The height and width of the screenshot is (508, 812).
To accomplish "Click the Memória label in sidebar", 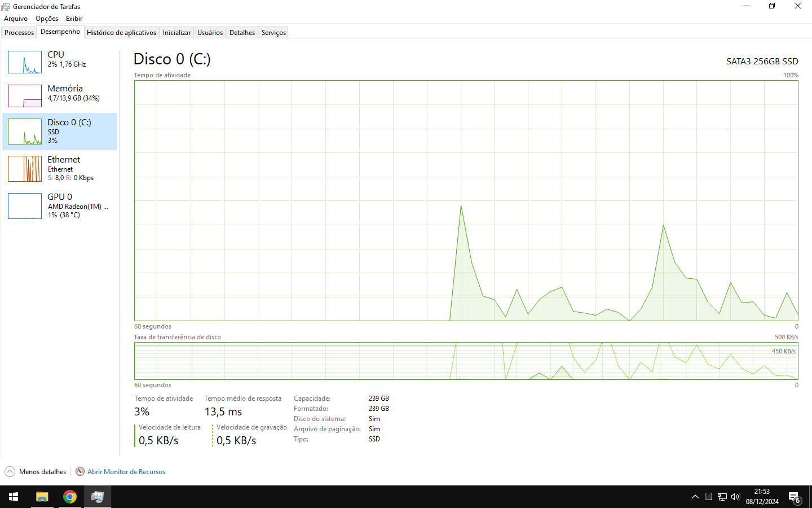I will tap(65, 89).
